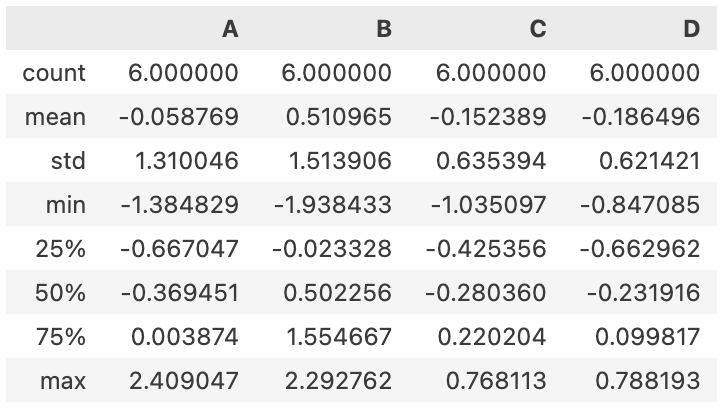
Task: Select the max row label
Action: 63,382
